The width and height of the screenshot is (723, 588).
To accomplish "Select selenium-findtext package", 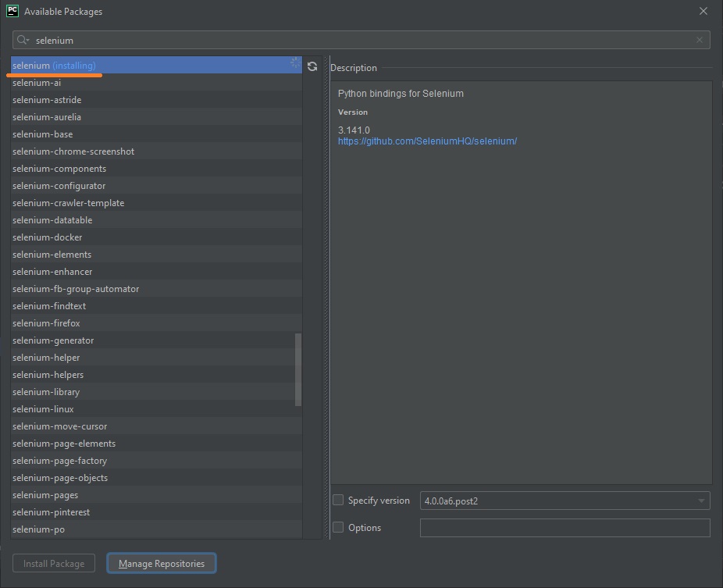I will (x=156, y=306).
